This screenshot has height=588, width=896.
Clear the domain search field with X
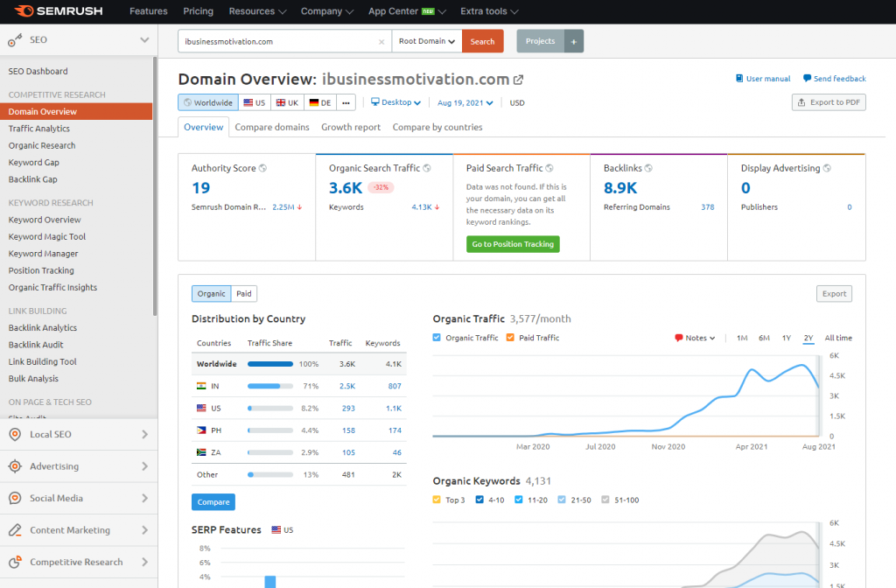point(381,42)
